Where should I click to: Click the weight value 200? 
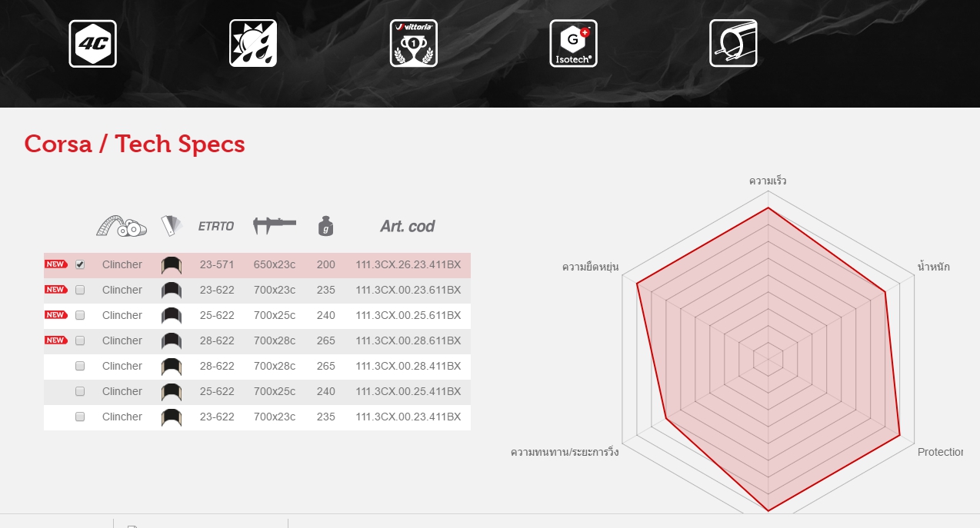tap(326, 264)
